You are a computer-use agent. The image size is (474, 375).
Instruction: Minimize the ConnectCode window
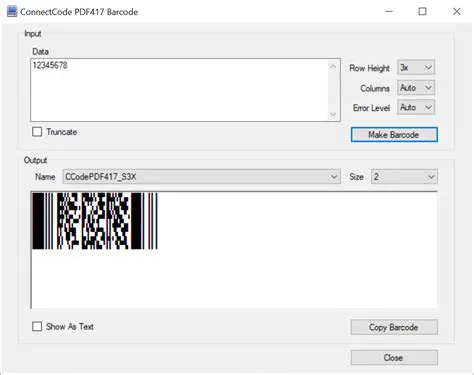point(389,12)
